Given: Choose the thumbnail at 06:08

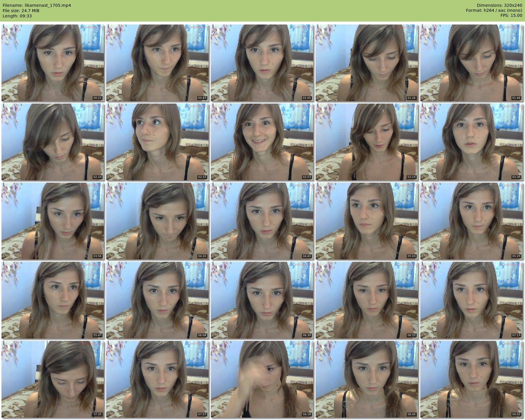Looking at the screenshot, I should (x=157, y=300).
